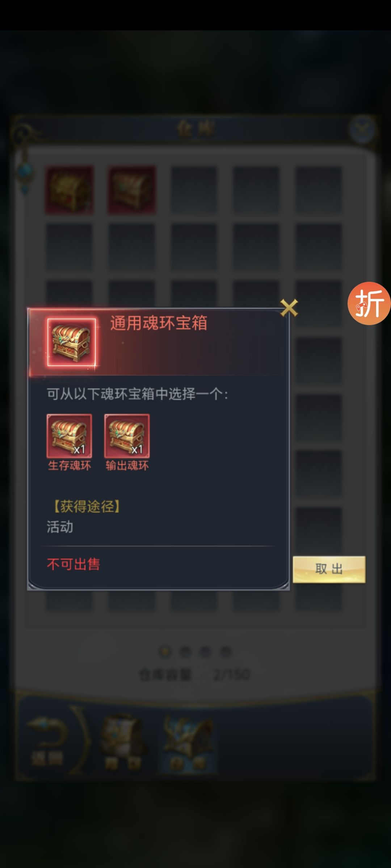The image size is (391, 868).
Task: Go to the third warehouse page dot
Action: tap(205, 652)
